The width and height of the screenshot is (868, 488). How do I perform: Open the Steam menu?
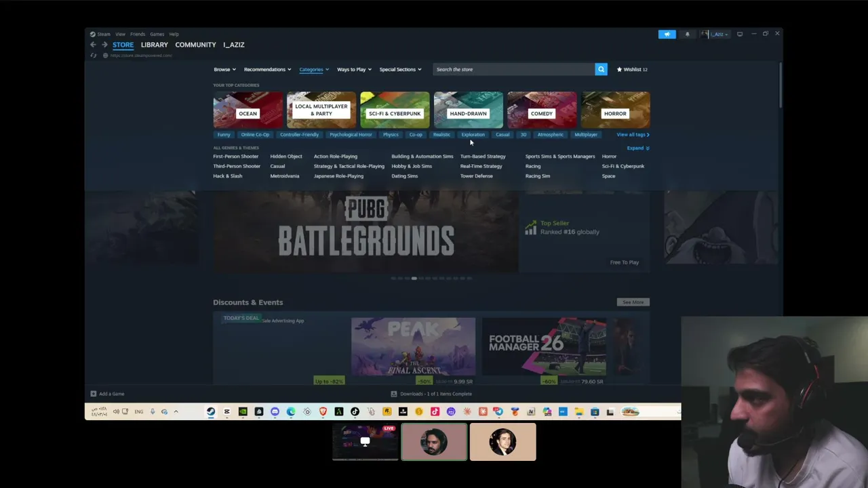(x=100, y=34)
